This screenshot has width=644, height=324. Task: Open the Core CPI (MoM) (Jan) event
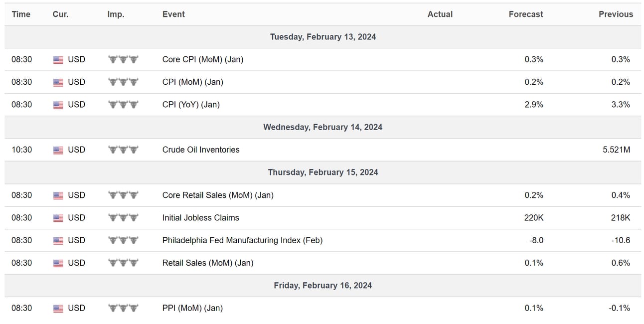(x=203, y=59)
